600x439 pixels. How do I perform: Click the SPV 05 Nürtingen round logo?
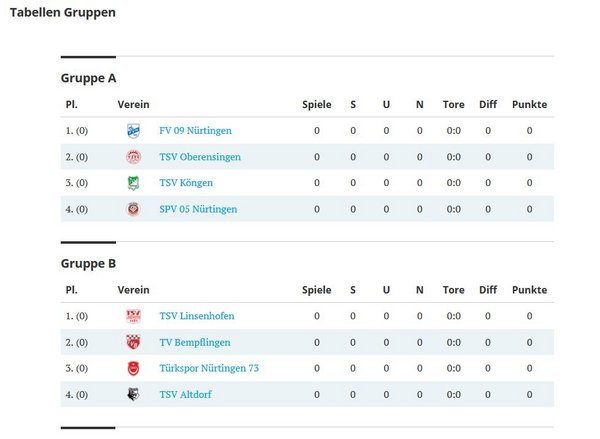pyautogui.click(x=133, y=209)
